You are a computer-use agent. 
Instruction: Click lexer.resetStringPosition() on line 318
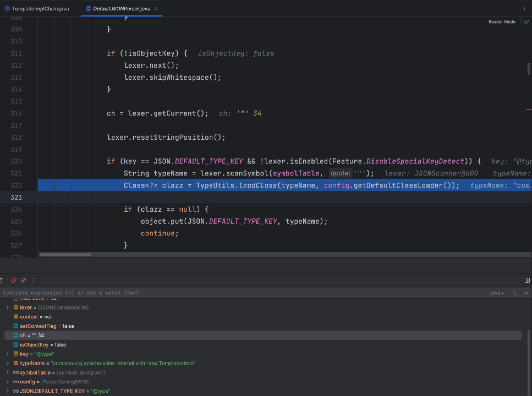(166, 137)
